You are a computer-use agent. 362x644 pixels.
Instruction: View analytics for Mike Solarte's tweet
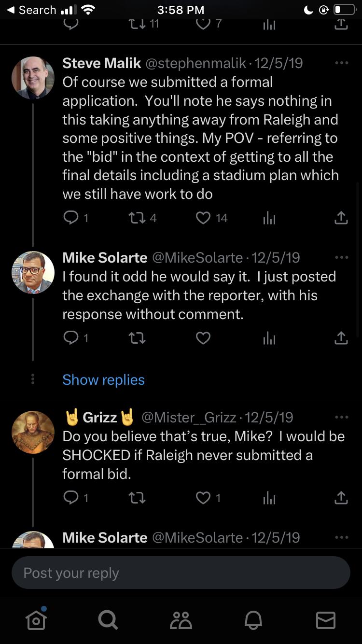269,338
